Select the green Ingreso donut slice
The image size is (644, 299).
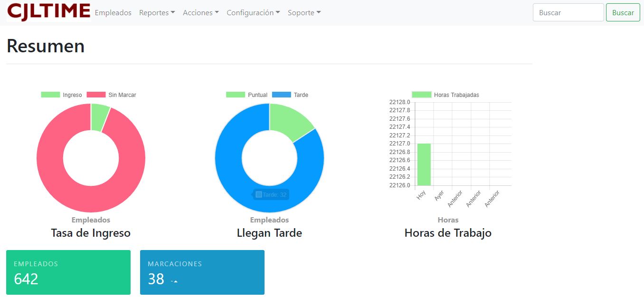tap(99, 117)
